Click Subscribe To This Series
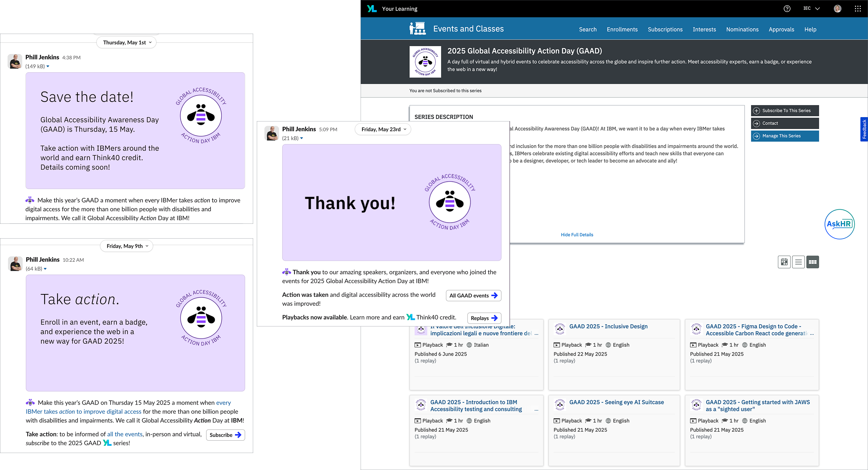 [x=784, y=110]
